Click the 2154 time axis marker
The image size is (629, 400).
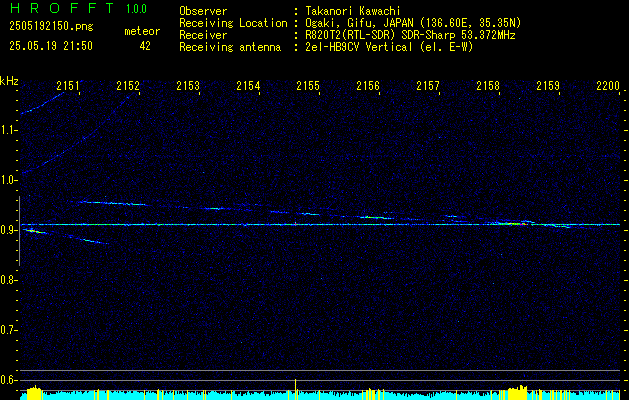point(248,85)
